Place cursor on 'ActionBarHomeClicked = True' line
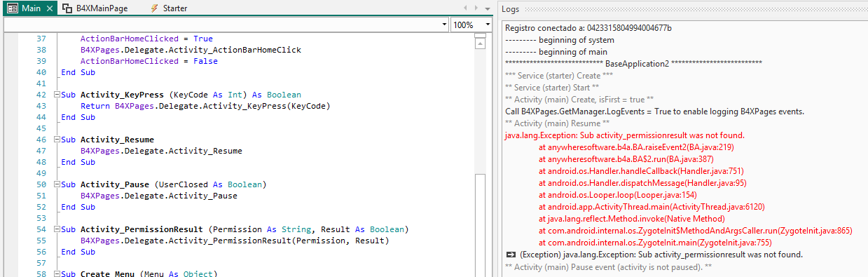 146,39
